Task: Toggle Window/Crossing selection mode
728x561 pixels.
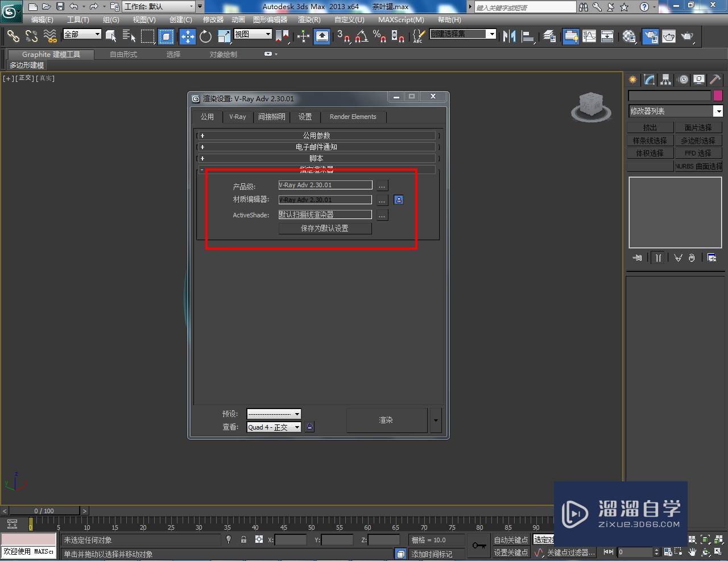Action: 166,36
